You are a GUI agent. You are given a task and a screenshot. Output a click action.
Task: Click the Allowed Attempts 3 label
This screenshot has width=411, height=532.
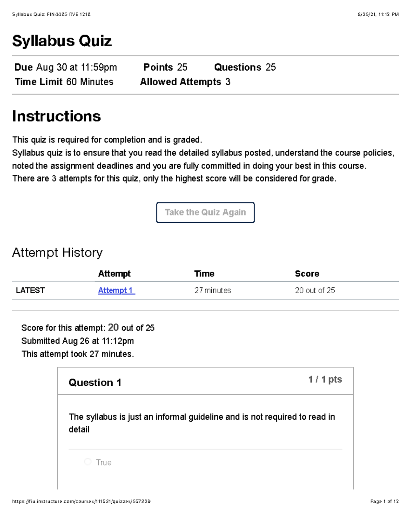coord(186,82)
